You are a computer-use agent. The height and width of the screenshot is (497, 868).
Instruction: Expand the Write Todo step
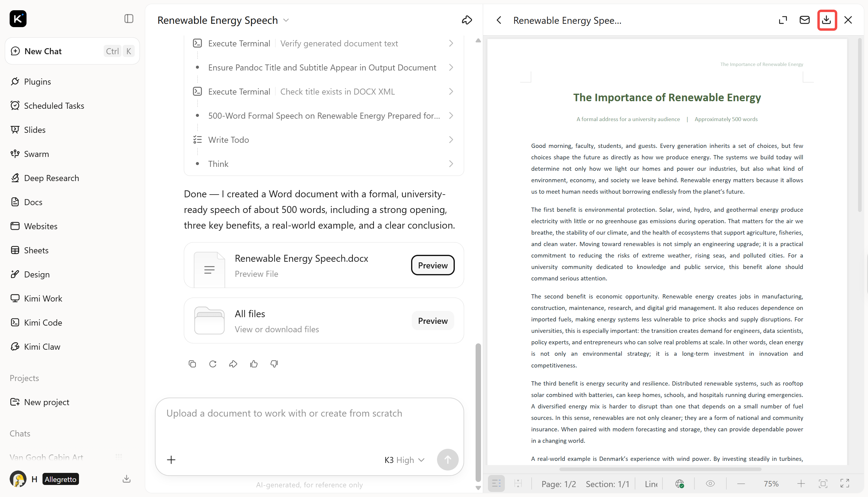click(324, 140)
